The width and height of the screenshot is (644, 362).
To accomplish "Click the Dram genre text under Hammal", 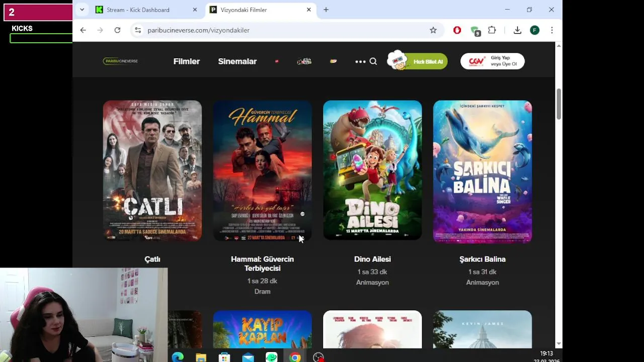I will (x=262, y=292).
